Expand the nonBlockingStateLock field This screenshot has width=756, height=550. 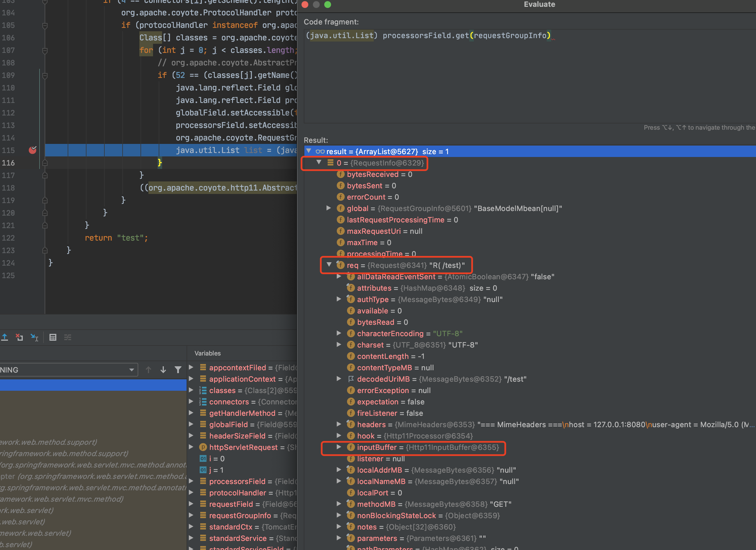(x=339, y=515)
